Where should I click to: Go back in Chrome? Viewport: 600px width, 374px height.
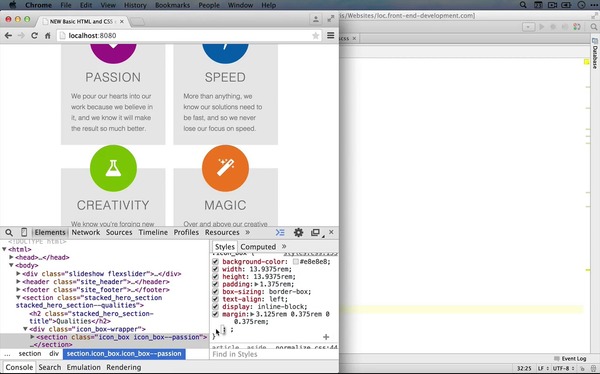(x=8, y=36)
